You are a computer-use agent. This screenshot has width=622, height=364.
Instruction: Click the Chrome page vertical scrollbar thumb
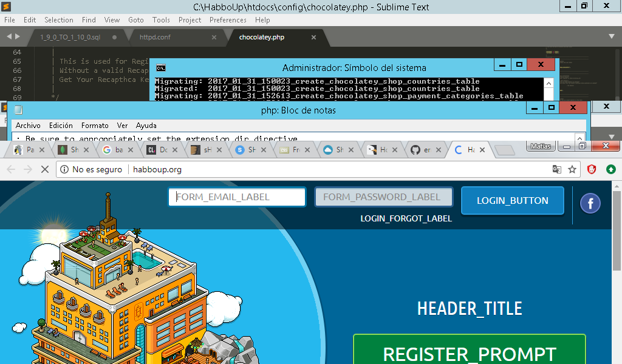[x=616, y=231]
